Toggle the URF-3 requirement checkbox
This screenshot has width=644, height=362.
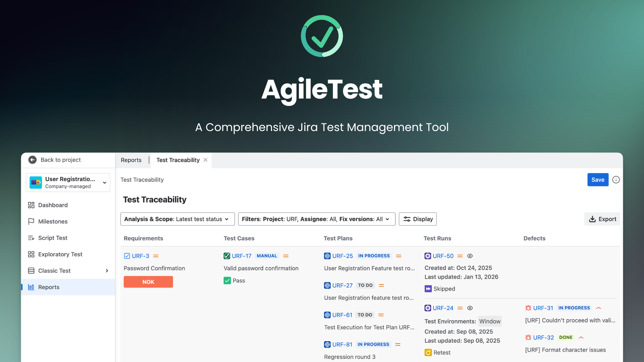coord(127,256)
